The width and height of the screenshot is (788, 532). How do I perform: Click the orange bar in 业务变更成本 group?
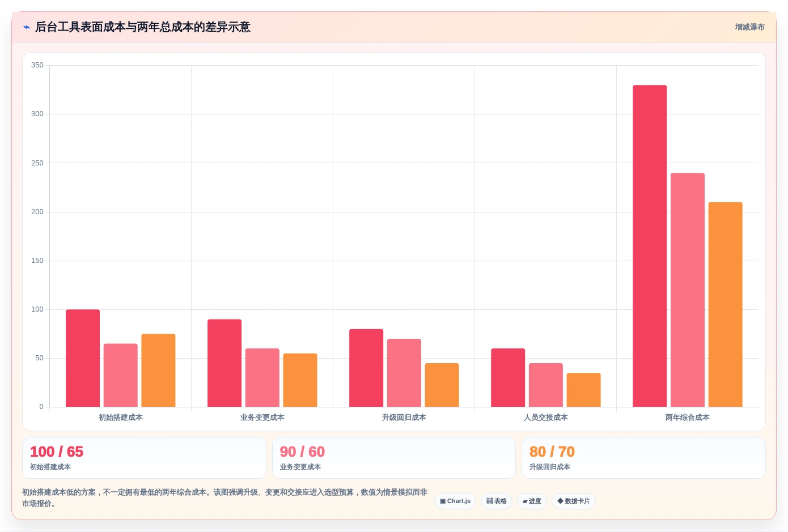click(x=300, y=380)
